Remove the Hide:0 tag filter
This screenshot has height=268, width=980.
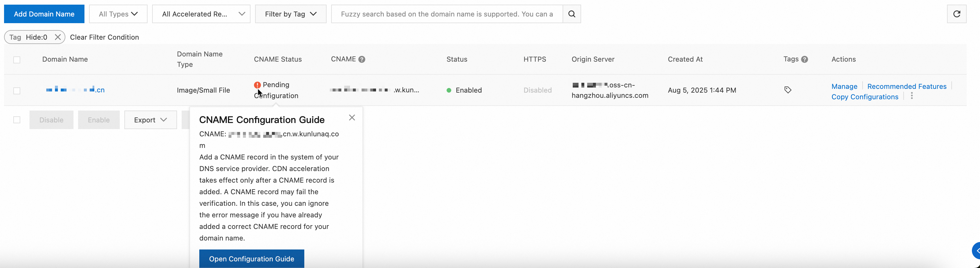58,37
